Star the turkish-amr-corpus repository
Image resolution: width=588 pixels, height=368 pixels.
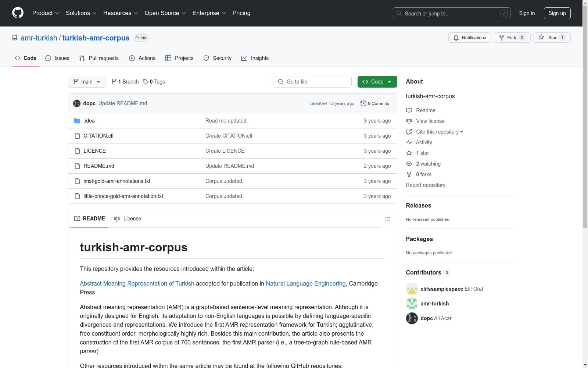(552, 38)
